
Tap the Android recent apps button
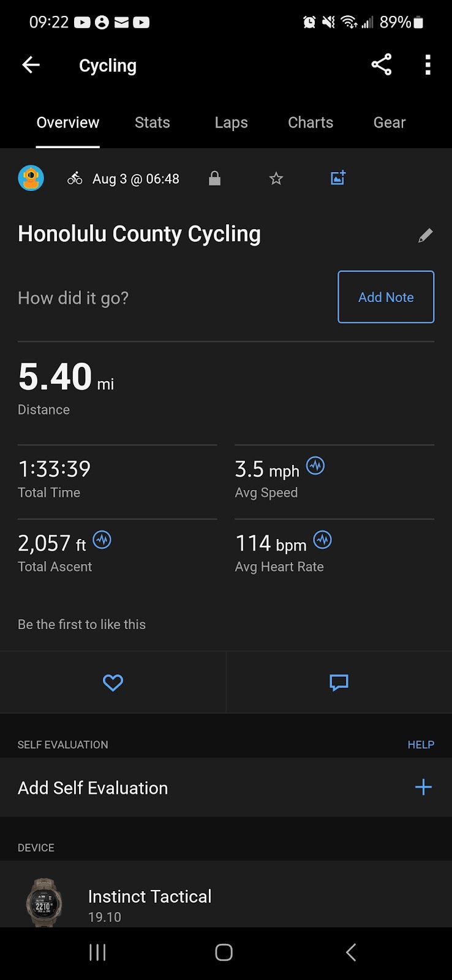98,952
